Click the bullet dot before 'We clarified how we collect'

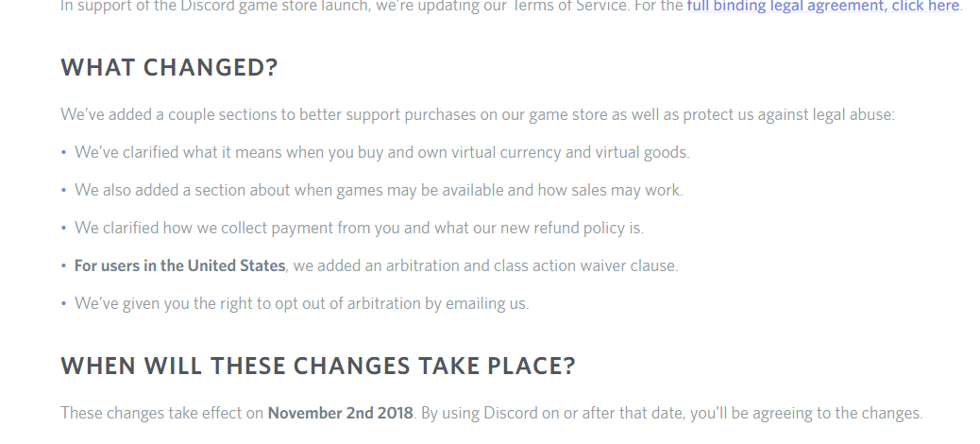pyautogui.click(x=64, y=229)
